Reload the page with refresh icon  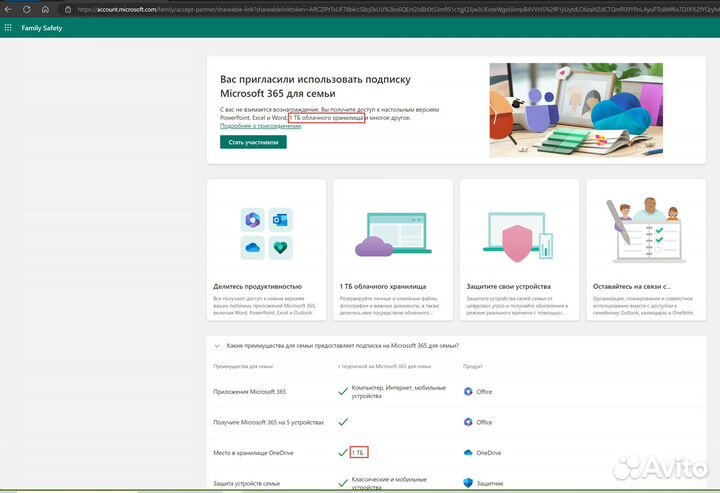27,9
